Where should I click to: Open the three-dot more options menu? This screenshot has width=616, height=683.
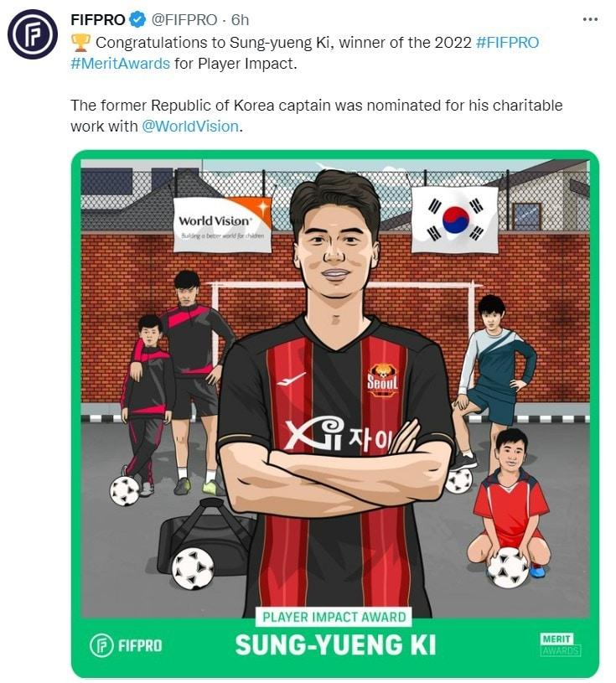590,19
